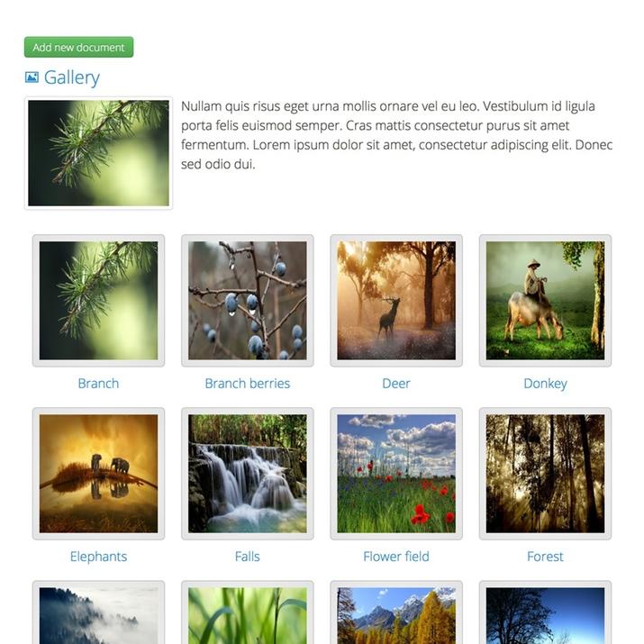The width and height of the screenshot is (644, 644).
Task: Click the Falls caption link
Action: 248,557
